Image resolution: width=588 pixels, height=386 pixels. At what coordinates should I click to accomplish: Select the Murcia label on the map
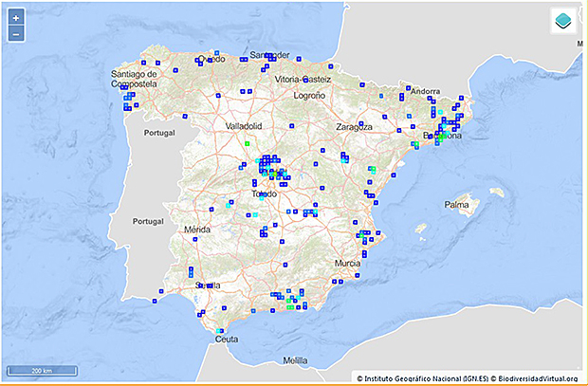[348, 262]
